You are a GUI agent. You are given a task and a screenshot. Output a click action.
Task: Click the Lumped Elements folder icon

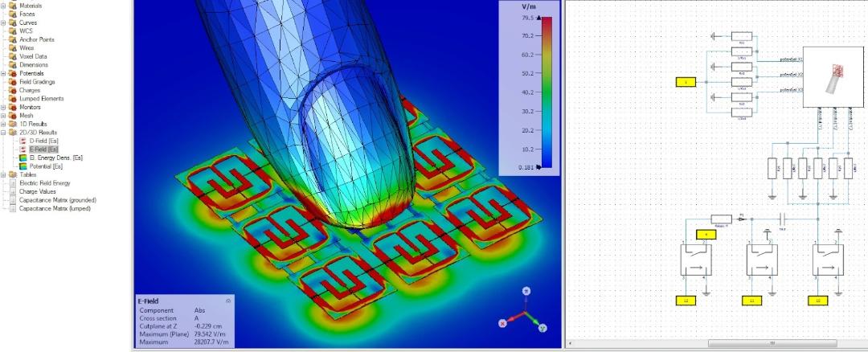[x=13, y=99]
